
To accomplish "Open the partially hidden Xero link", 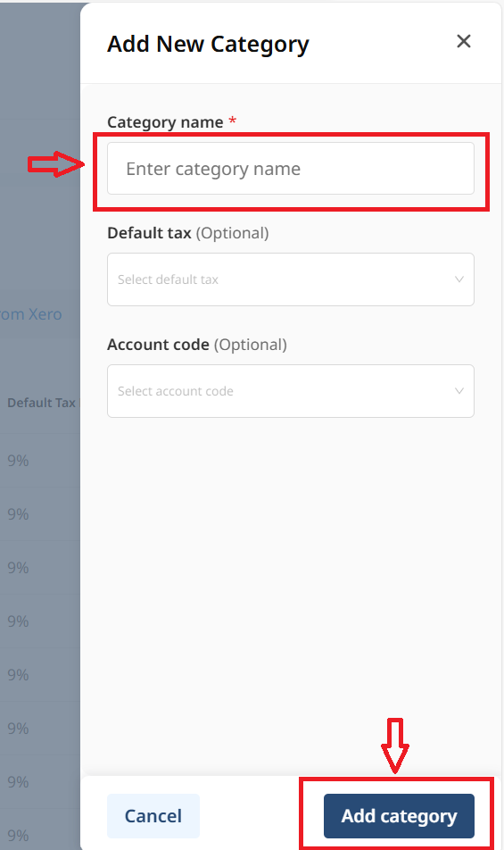I will (31, 314).
